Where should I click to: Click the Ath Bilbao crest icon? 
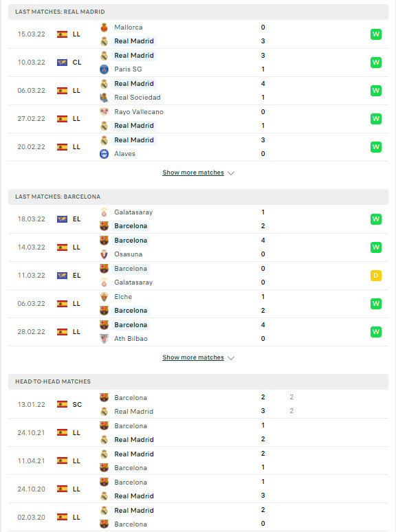click(x=104, y=339)
